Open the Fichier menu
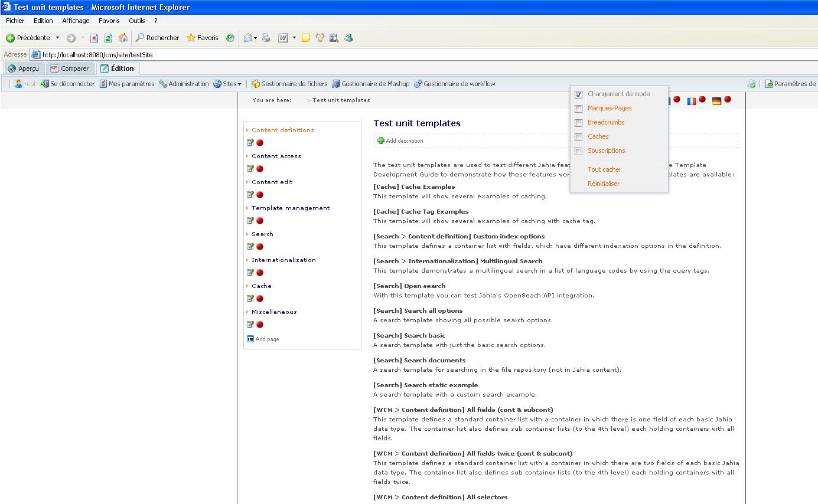The height and width of the screenshot is (504, 818). [15, 21]
